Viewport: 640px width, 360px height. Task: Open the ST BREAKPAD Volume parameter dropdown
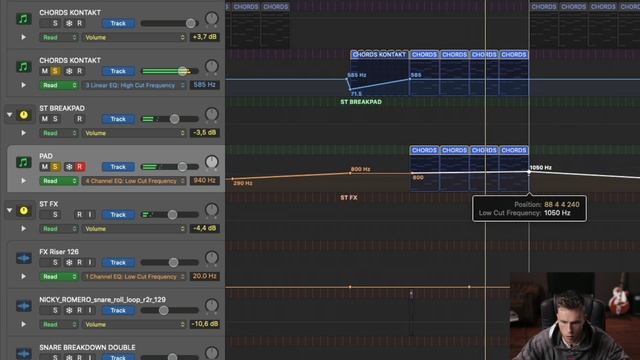point(134,133)
